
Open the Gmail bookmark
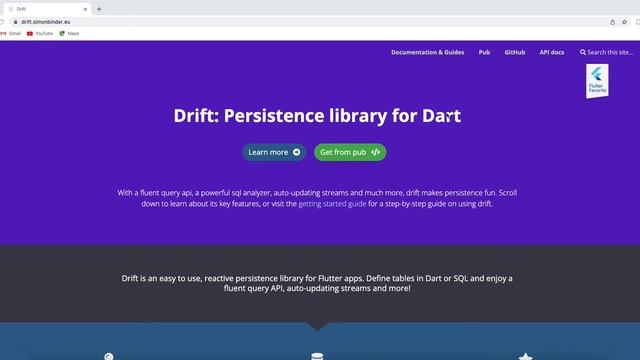click(x=11, y=33)
